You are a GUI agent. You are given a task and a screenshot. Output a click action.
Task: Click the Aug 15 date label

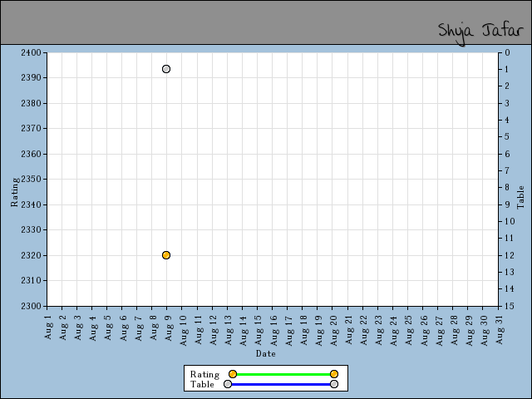point(259,330)
